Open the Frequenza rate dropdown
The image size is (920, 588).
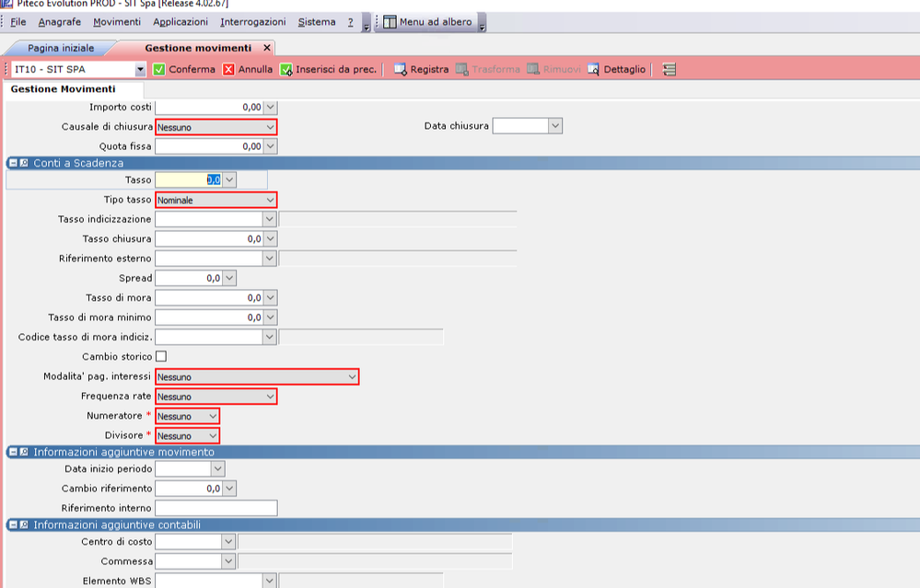(215, 397)
